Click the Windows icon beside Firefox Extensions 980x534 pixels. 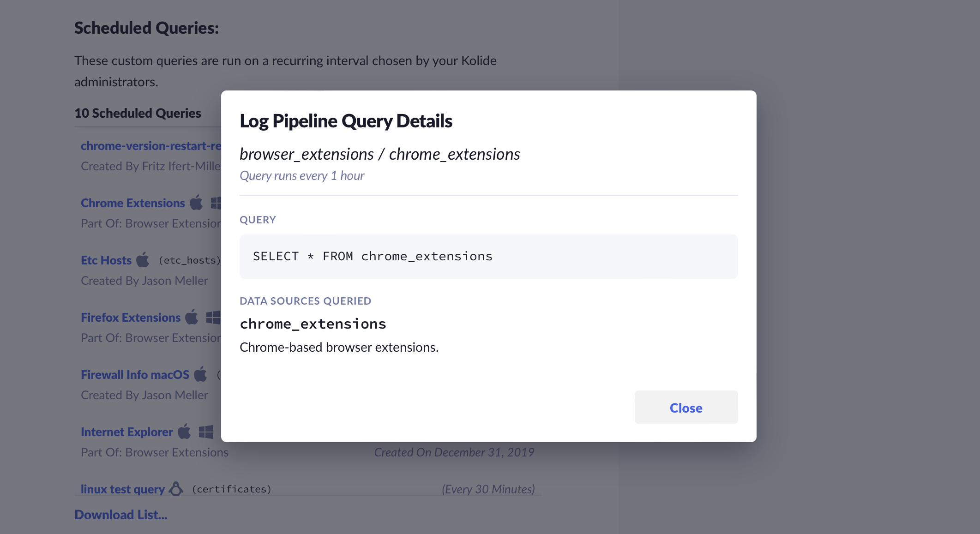coord(213,317)
